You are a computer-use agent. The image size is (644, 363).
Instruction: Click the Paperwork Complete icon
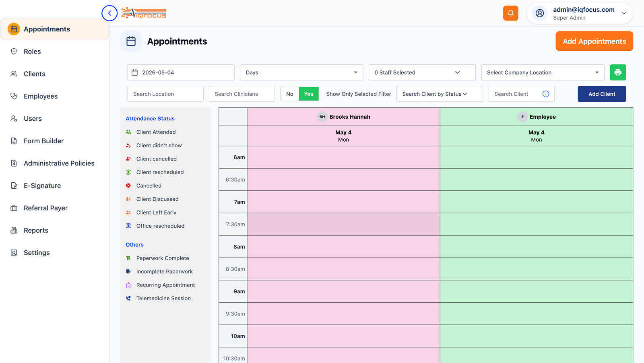tap(128, 258)
